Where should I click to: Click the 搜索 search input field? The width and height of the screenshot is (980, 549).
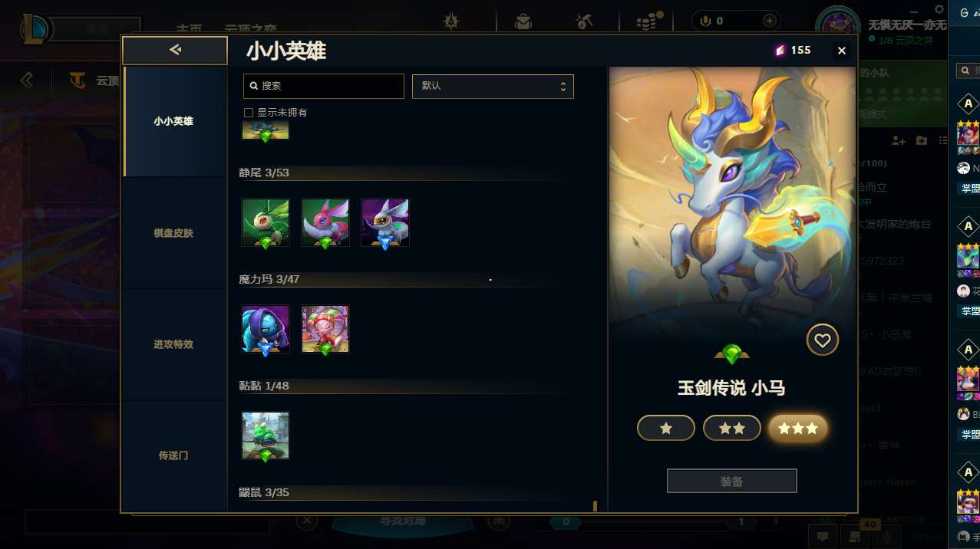coord(324,86)
